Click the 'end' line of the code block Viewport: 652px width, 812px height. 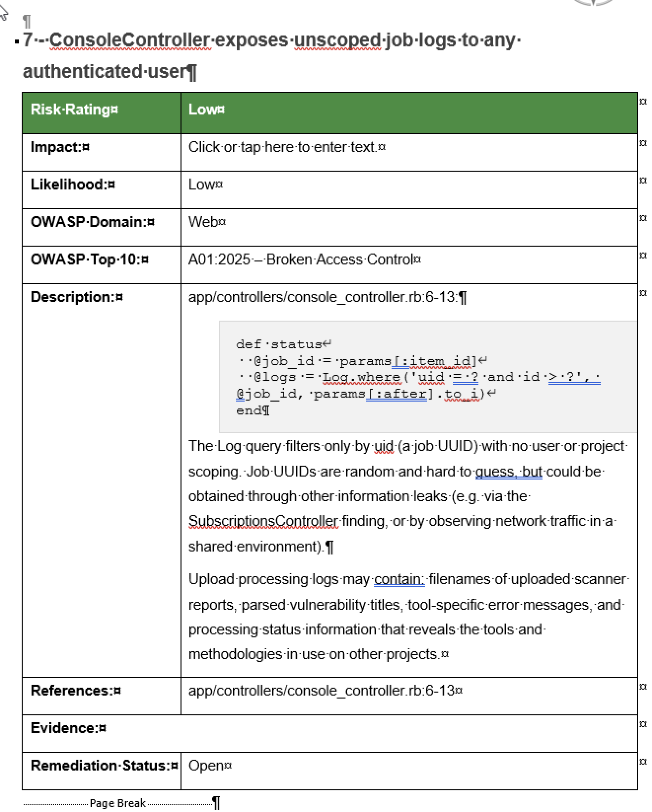pyautogui.click(x=249, y=410)
